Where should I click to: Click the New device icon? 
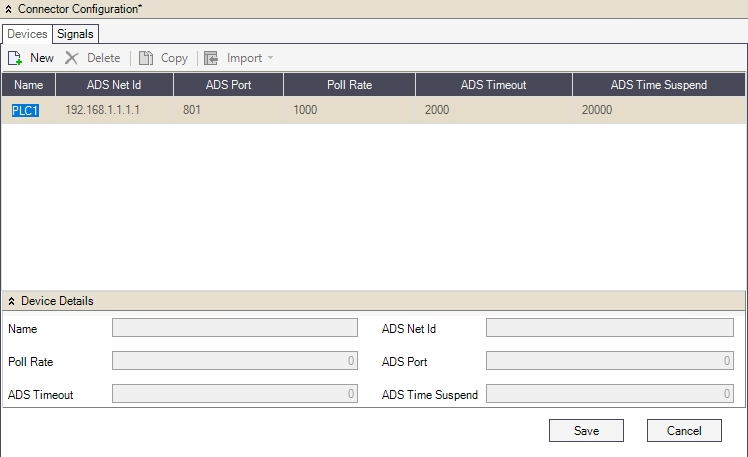tap(15, 58)
